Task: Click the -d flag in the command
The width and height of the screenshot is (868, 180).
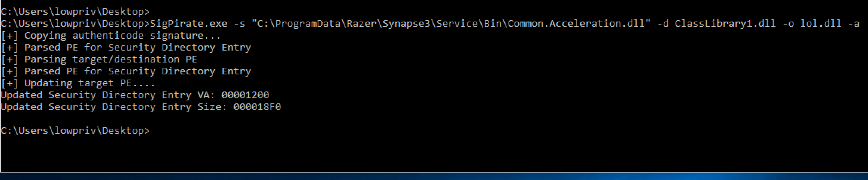Action: click(663, 23)
